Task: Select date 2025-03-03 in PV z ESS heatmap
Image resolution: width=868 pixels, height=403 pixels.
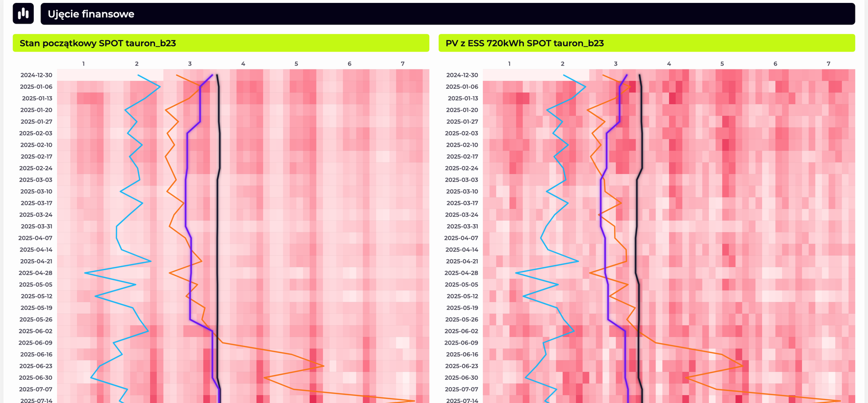Action: point(461,180)
